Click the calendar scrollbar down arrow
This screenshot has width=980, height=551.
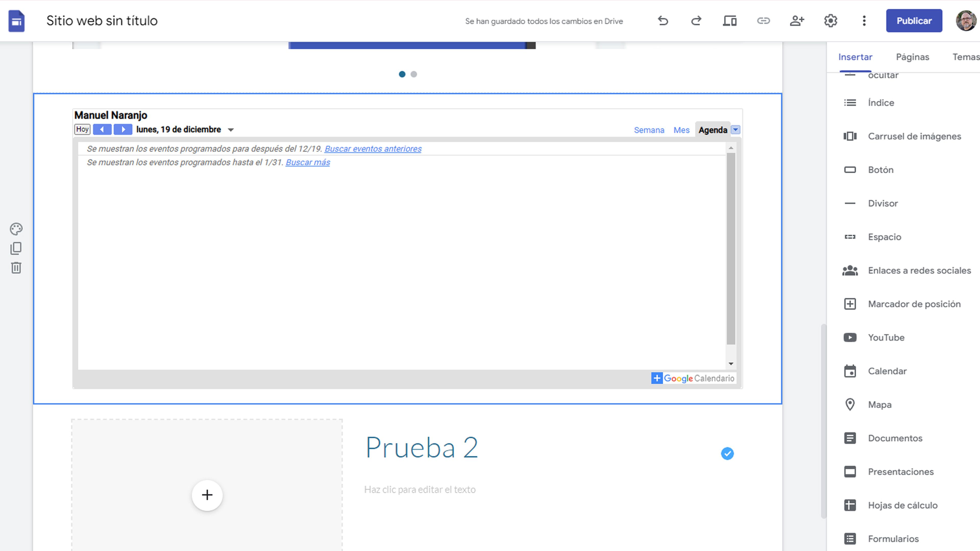tap(731, 364)
